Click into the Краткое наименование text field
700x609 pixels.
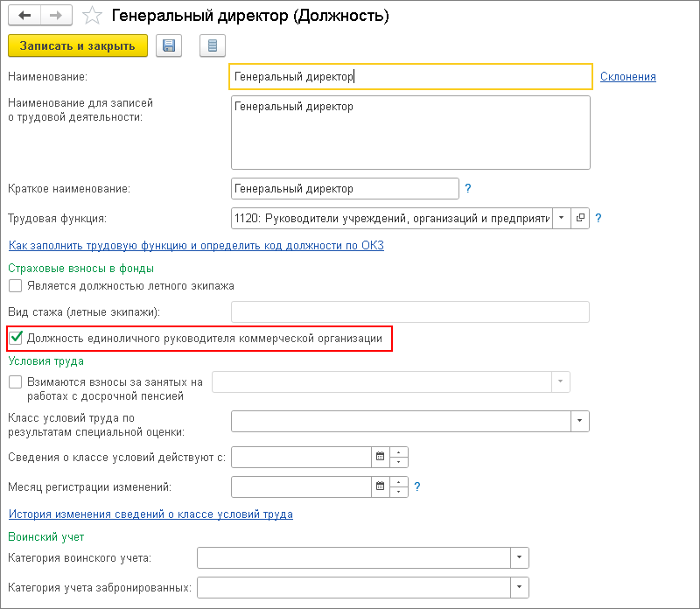345,188
